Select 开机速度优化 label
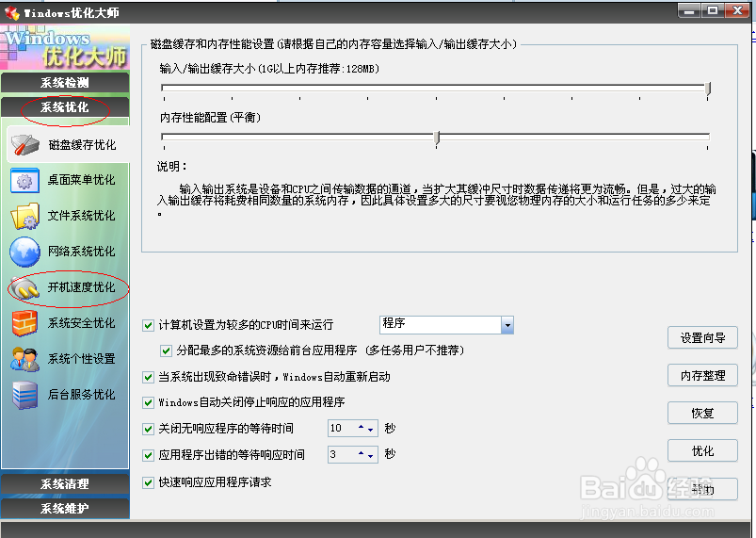The image size is (756, 538). (x=82, y=287)
